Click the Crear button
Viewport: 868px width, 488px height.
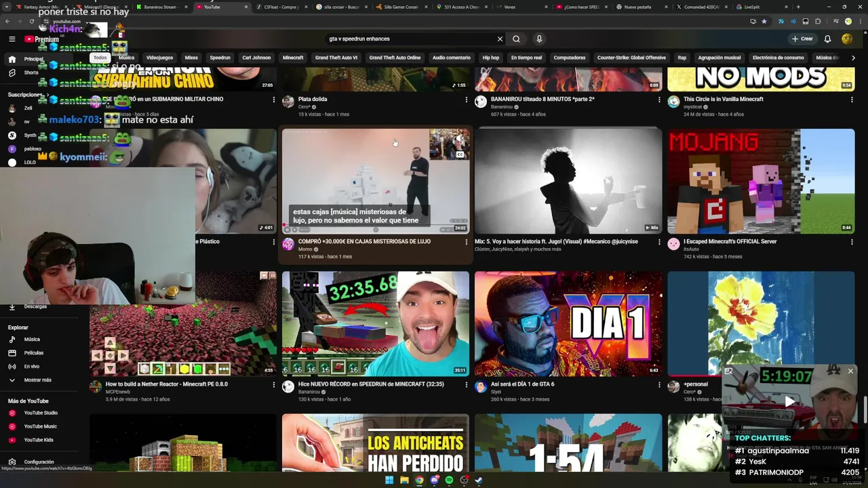tap(802, 39)
